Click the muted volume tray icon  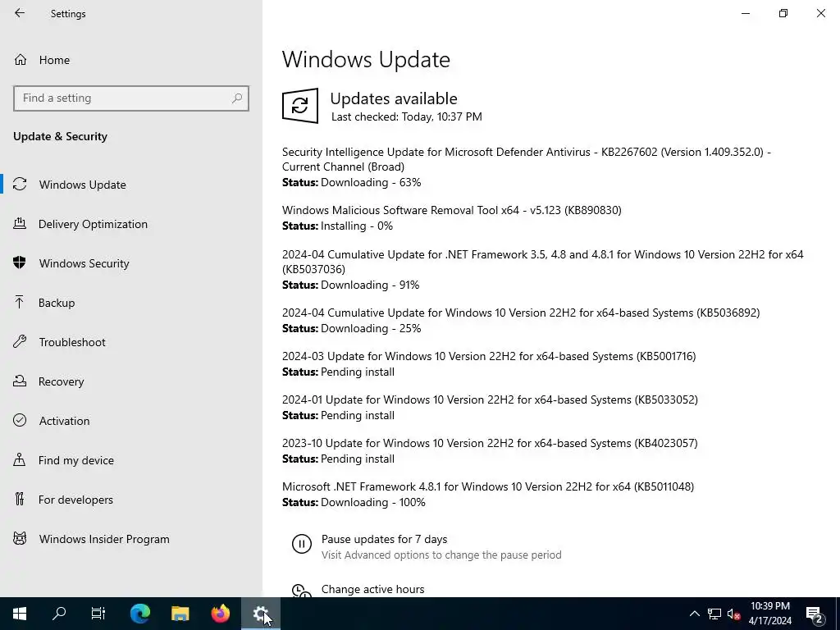point(733,614)
